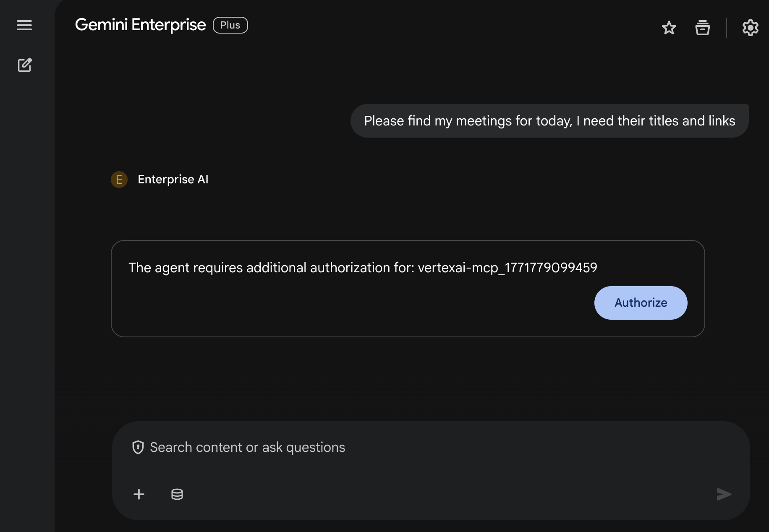Click the shield privacy icon in the search box
Screen dimensions: 769x532
(138, 447)
